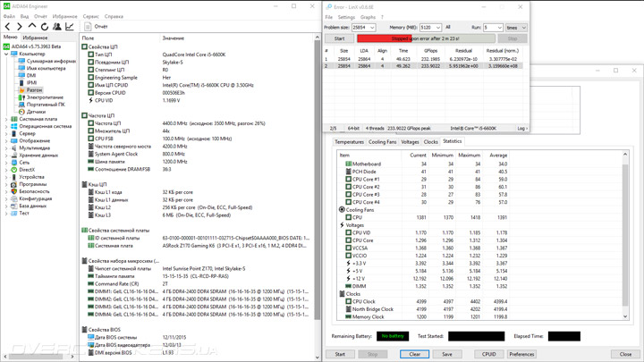
Task: Click the Log button in LinX status bar
Action: [x=521, y=129]
